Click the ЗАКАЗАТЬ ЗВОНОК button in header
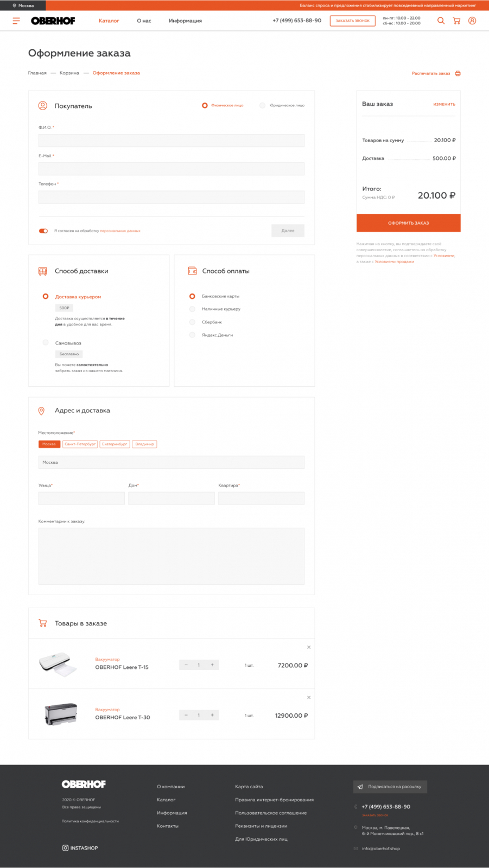This screenshot has width=489, height=868. pyautogui.click(x=352, y=21)
